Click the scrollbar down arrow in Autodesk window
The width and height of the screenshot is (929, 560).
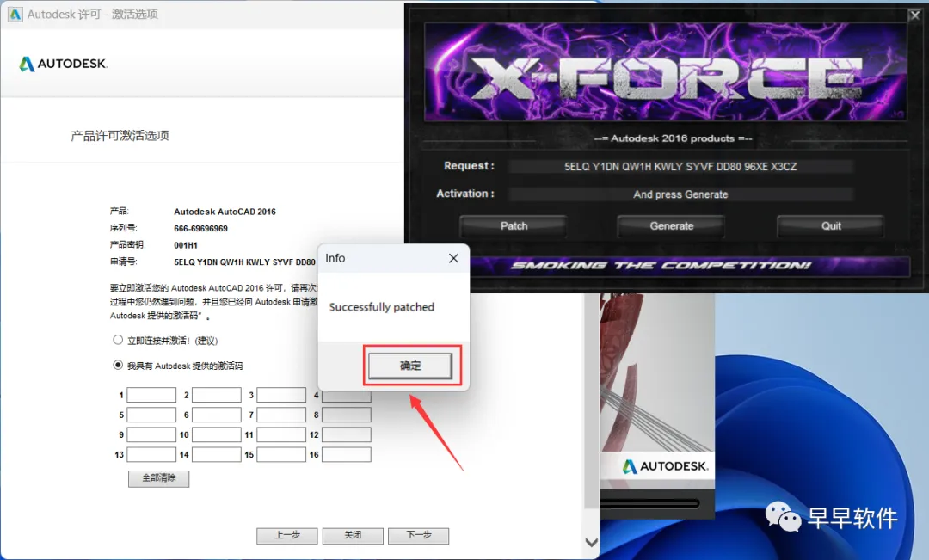tap(591, 542)
